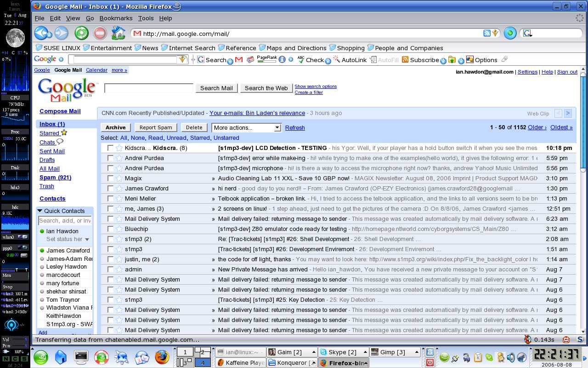The image size is (588, 368).
Task: Click AutoLink wand in Google Toolbar
Action: [336, 59]
